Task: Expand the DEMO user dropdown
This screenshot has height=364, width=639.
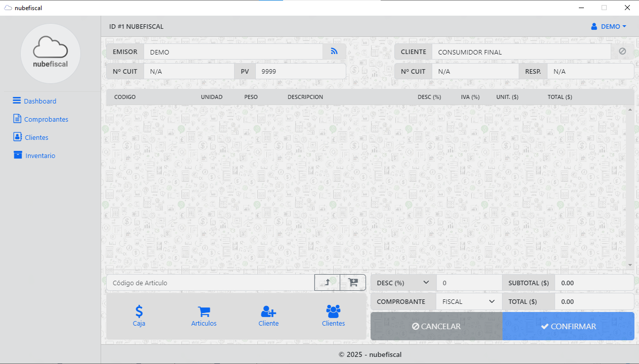Action: tap(609, 26)
